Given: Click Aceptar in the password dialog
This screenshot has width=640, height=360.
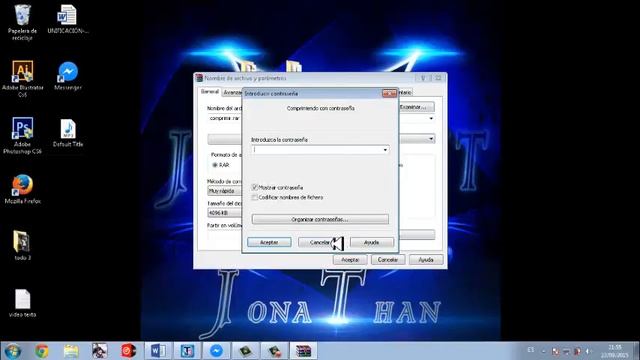Looking at the screenshot, I should 269,242.
